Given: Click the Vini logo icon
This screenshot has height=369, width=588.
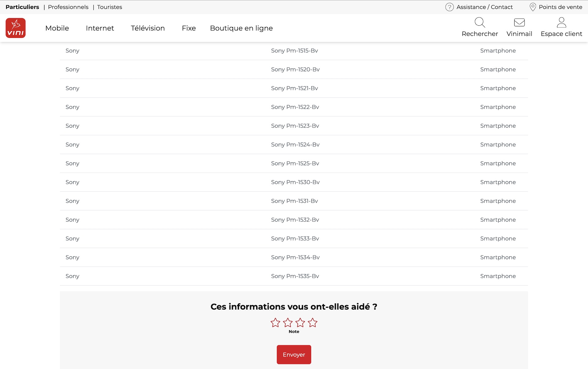Looking at the screenshot, I should click(16, 28).
